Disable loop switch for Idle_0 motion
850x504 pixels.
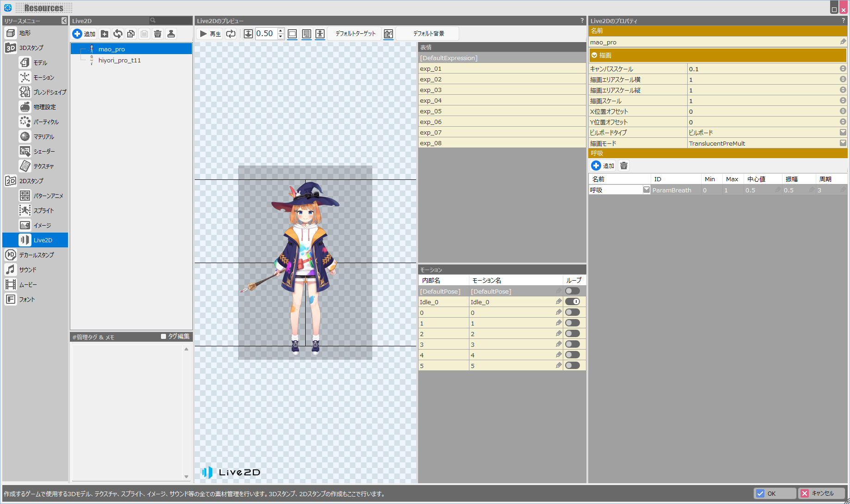(x=573, y=302)
